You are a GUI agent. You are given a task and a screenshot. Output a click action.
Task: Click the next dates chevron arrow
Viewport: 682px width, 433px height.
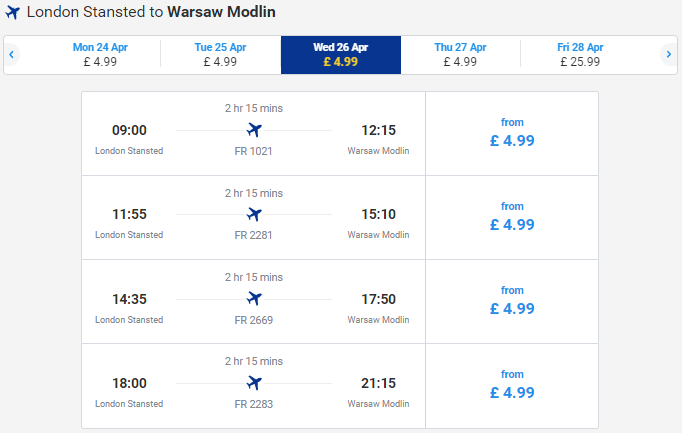[669, 55]
